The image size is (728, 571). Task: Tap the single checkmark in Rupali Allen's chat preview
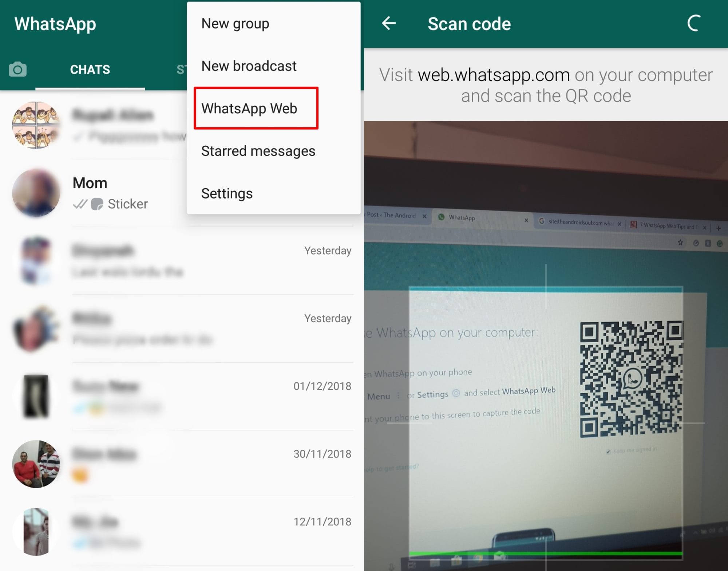78,137
